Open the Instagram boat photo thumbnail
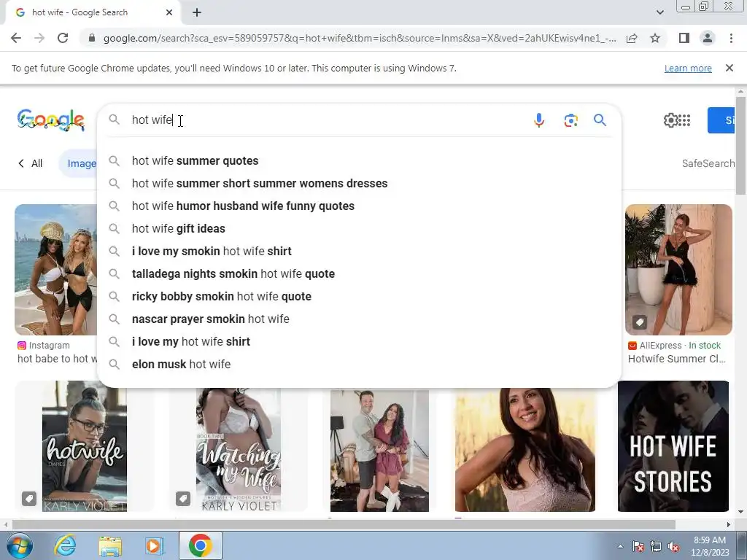 55,270
